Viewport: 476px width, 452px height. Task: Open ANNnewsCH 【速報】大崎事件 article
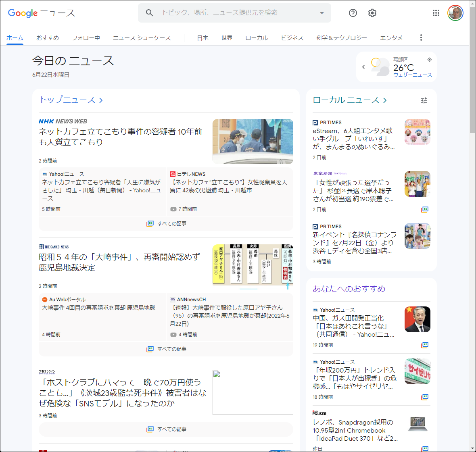click(x=230, y=316)
